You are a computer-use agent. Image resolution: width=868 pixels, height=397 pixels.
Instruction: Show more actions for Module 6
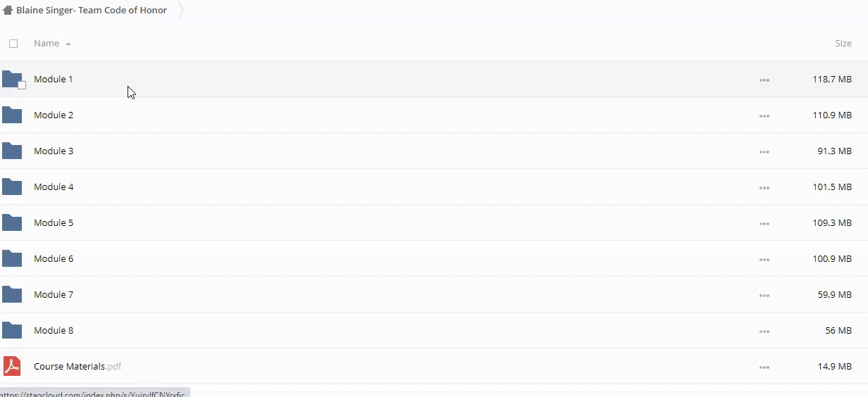pyautogui.click(x=764, y=259)
